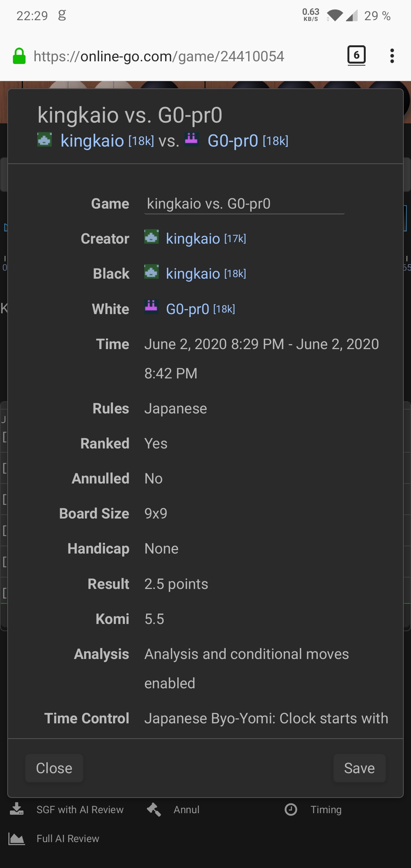The height and width of the screenshot is (868, 411).
Task: Click the Annul gavel icon
Action: point(154,809)
